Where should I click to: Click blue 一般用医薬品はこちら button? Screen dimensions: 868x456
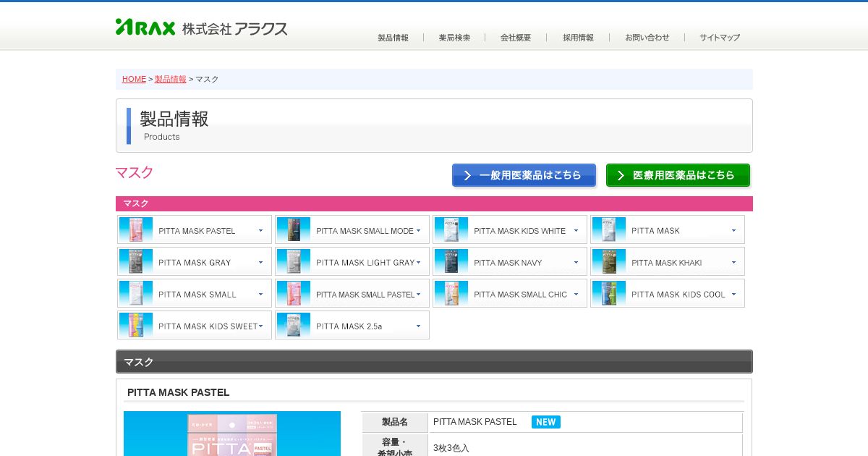pos(524,175)
